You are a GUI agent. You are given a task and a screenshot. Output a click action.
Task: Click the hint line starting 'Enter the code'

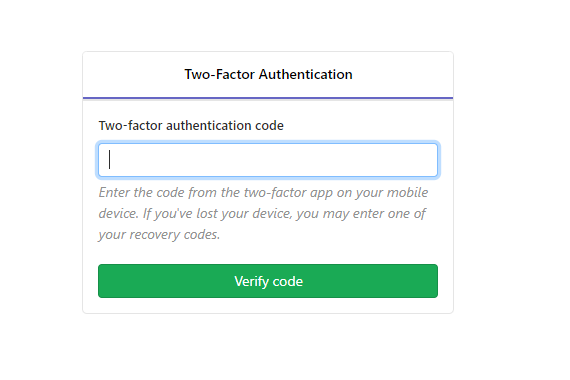(x=264, y=192)
